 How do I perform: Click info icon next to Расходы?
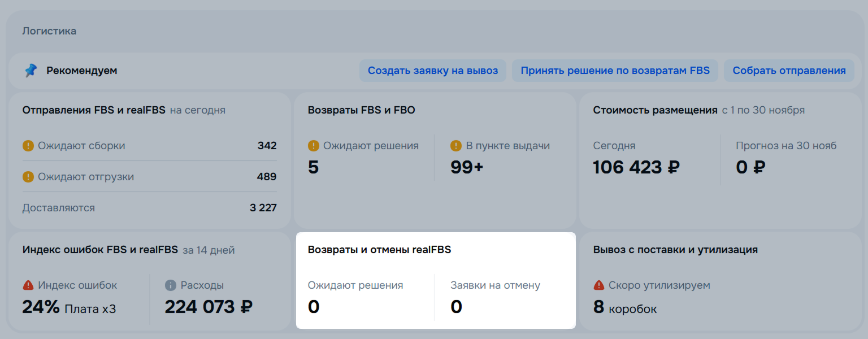coord(171,285)
